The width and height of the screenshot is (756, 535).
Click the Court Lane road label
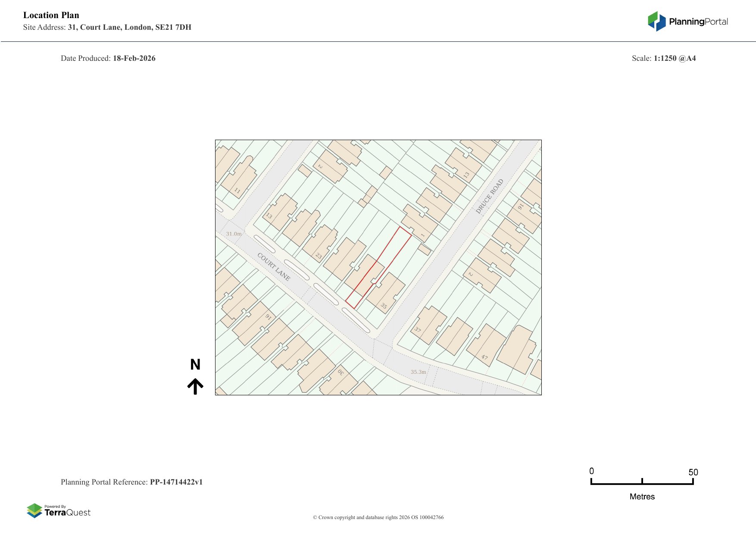pyautogui.click(x=274, y=267)
